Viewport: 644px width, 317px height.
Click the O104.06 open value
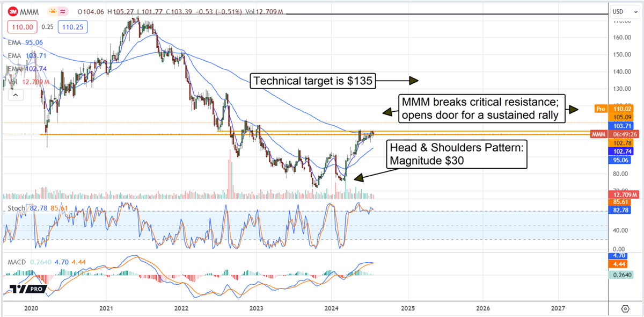pos(92,11)
